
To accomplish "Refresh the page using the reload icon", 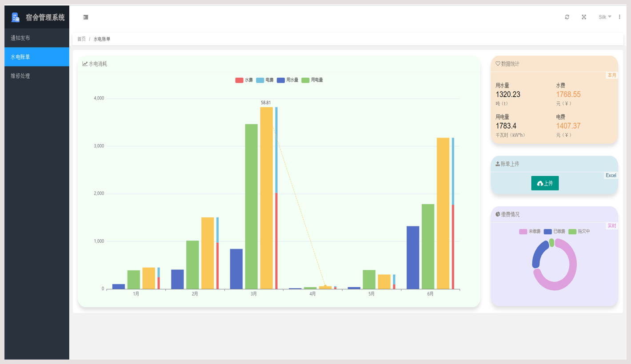I will click(567, 17).
